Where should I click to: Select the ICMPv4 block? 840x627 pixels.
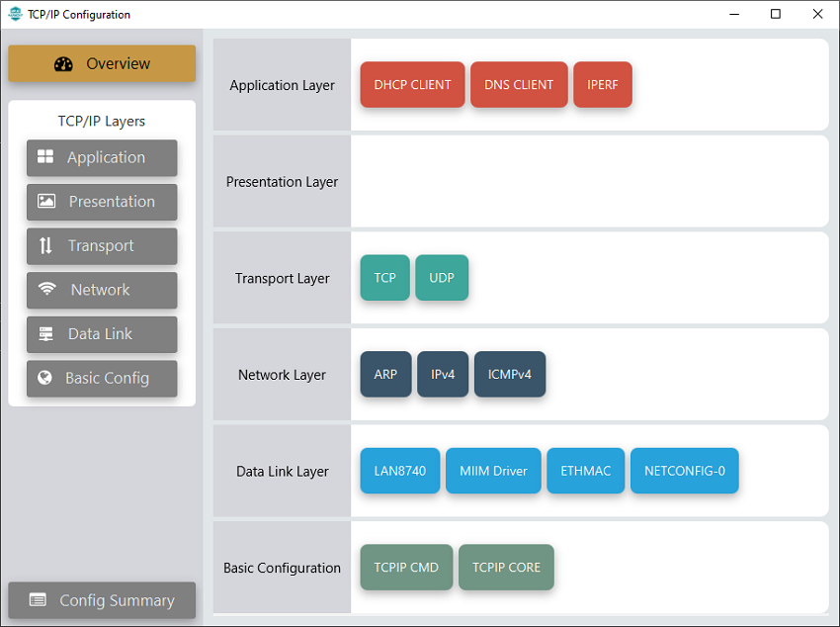pos(509,375)
